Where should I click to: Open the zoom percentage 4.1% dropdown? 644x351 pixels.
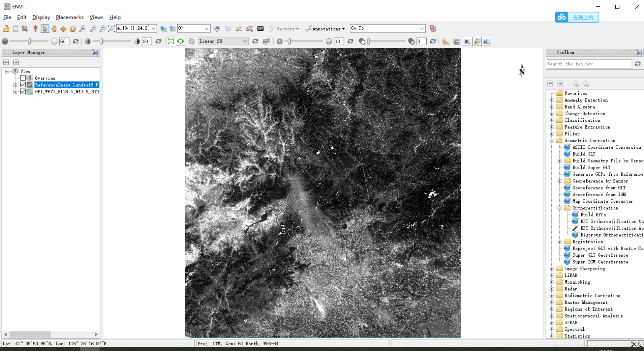coord(153,28)
